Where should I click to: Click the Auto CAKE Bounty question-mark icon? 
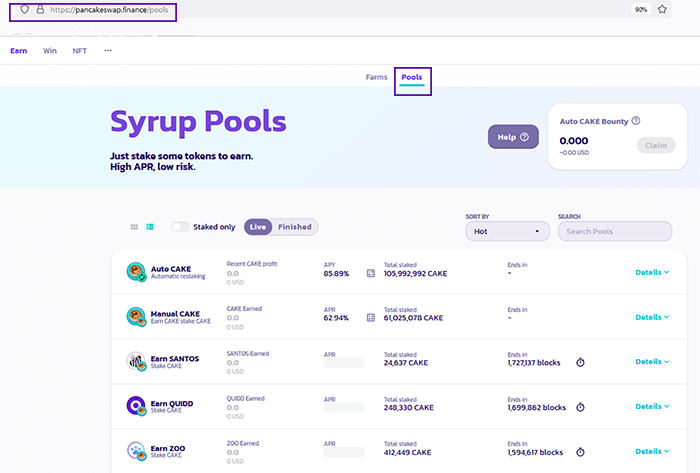[x=636, y=120]
